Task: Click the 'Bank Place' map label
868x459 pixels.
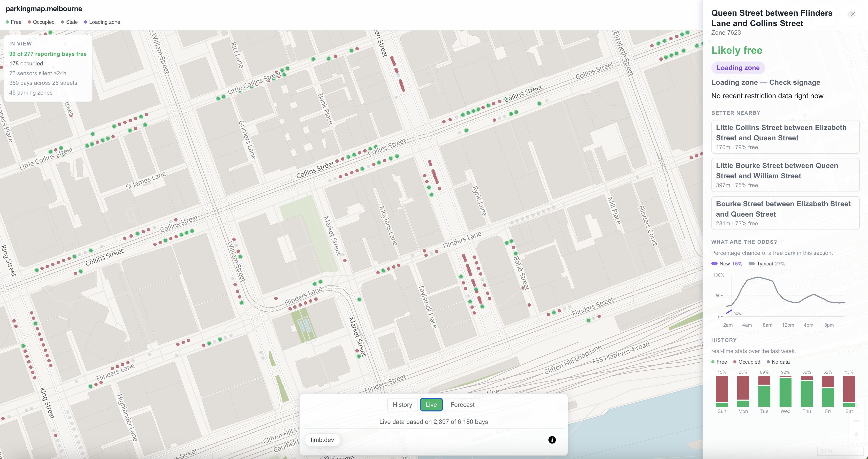Action: (325, 109)
